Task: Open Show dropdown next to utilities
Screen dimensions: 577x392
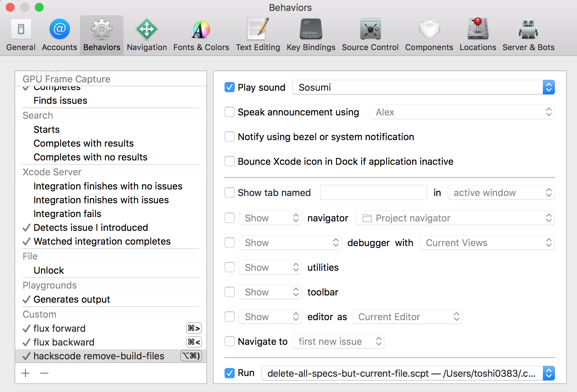Action: [270, 267]
